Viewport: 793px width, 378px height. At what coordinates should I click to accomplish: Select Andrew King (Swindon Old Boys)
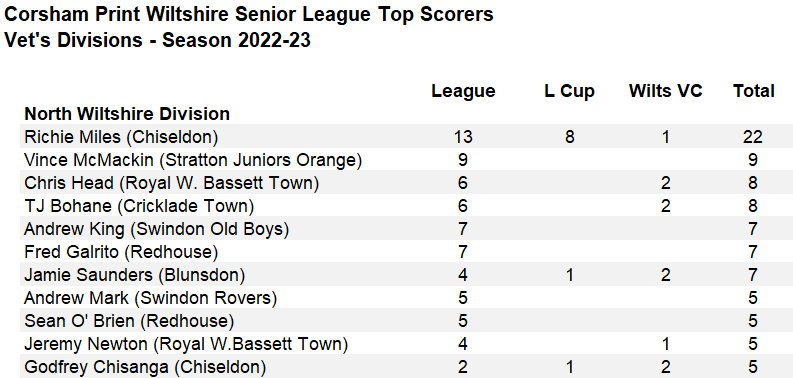click(x=156, y=229)
